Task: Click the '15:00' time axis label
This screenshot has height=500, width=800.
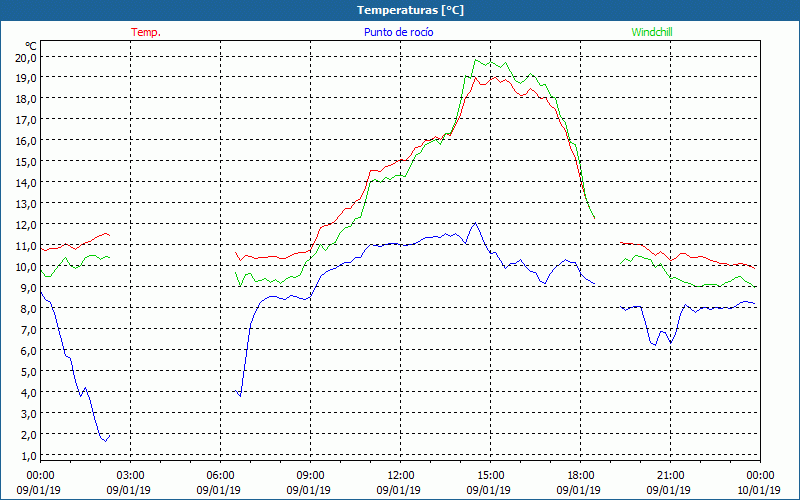Action: (x=491, y=475)
